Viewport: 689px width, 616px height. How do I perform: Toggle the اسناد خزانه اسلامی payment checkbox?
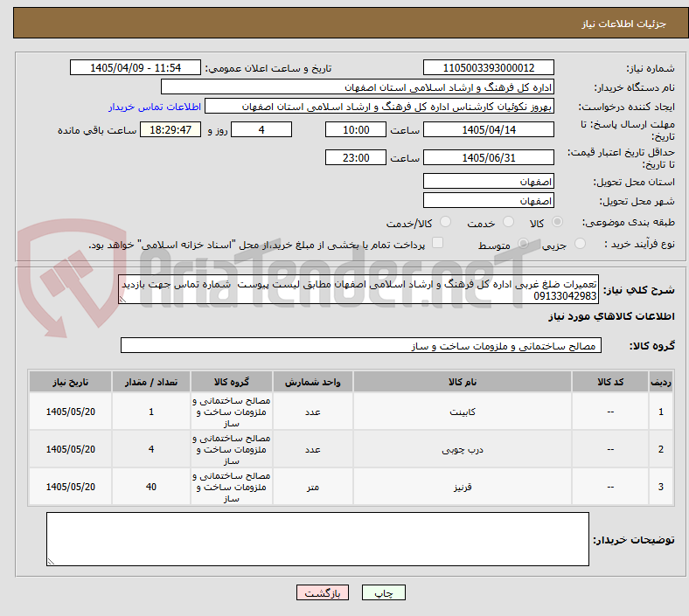[x=438, y=243]
